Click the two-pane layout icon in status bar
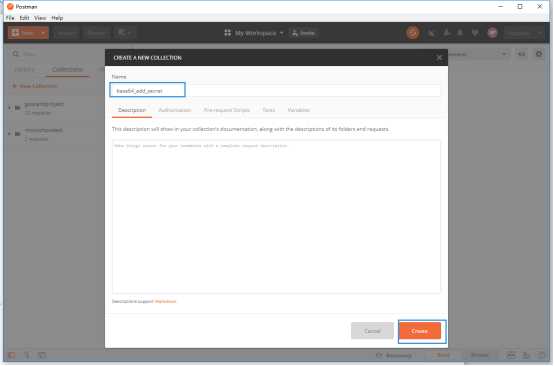Screen dimensions: 554x366 (511, 355)
